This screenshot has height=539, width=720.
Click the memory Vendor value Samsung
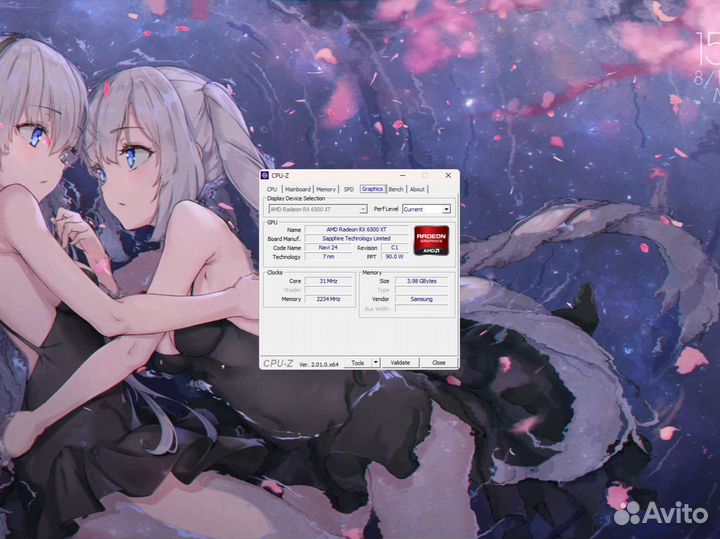[422, 299]
